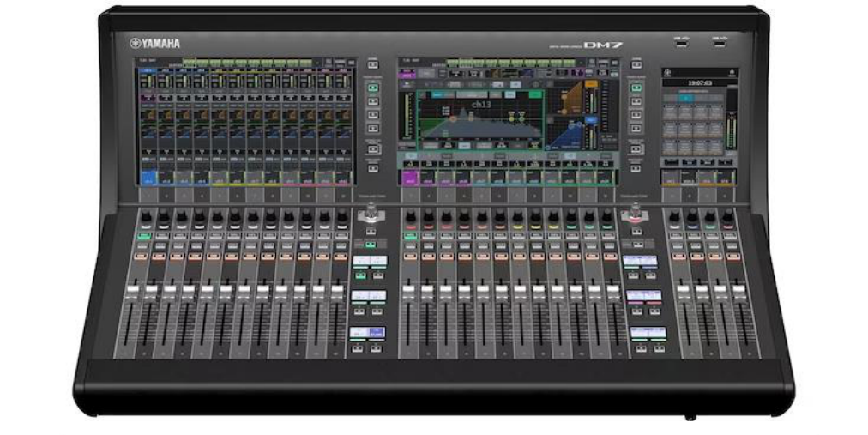Click the last fader of the four-fader right bank
Image resolution: width=868 pixels, height=435 pixels.
pos(739,291)
